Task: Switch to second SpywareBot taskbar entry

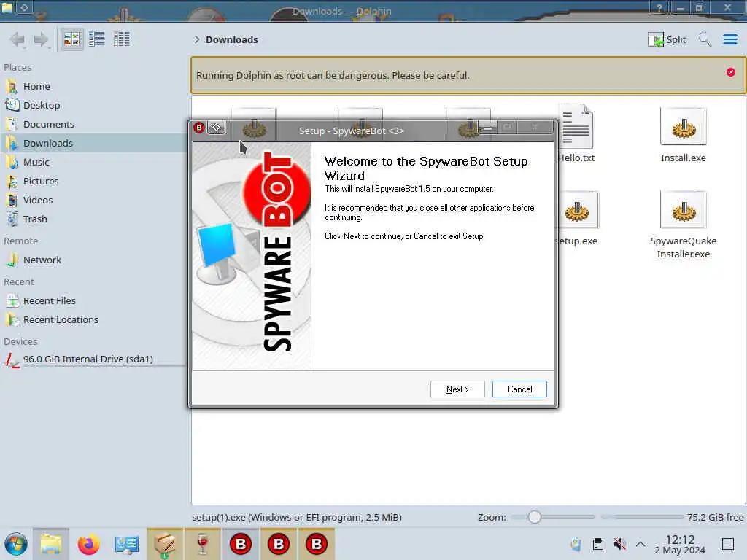Action: point(279,544)
